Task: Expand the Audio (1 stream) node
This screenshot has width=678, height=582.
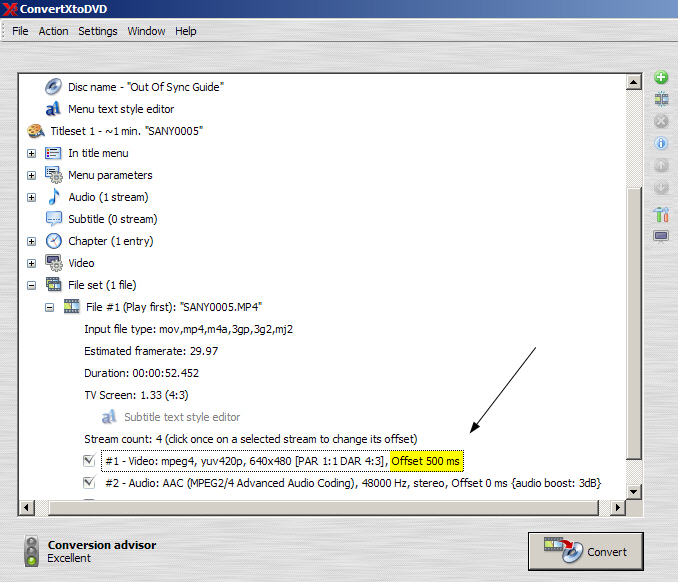Action: [x=32, y=198]
